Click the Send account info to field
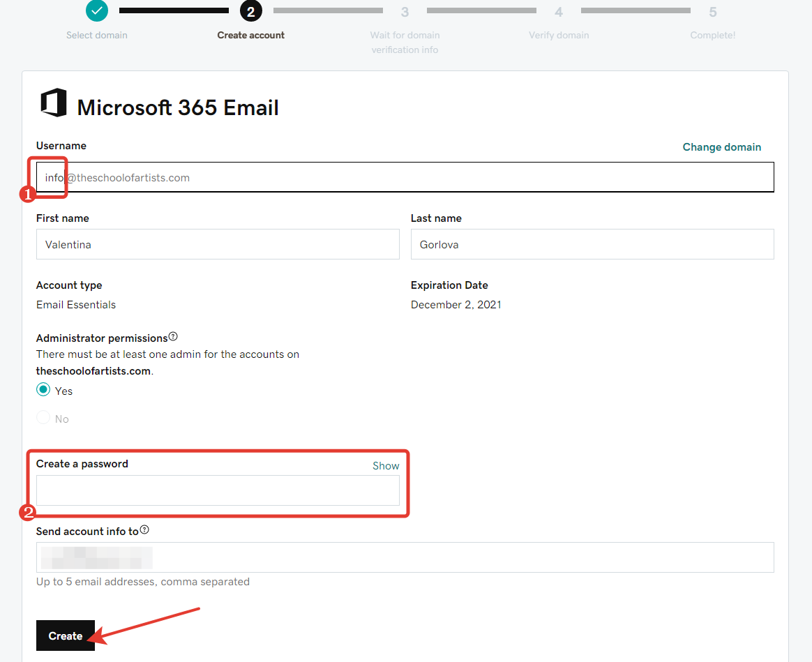812x662 pixels. 405,557
